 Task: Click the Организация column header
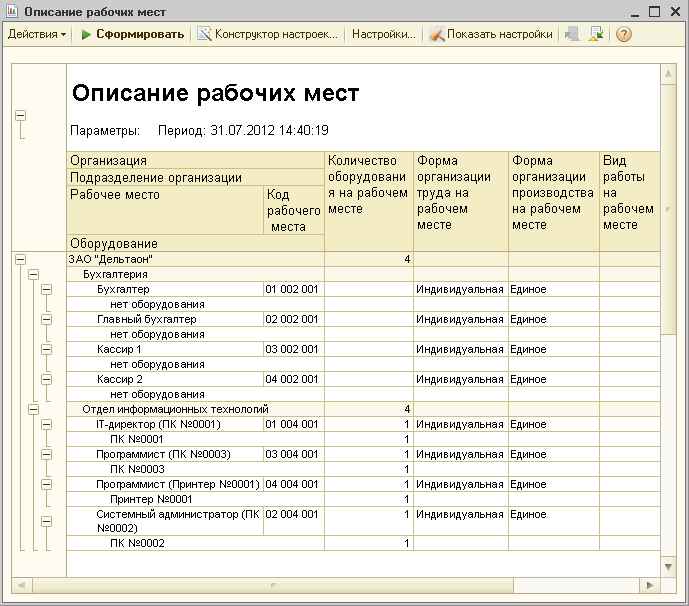point(196,160)
